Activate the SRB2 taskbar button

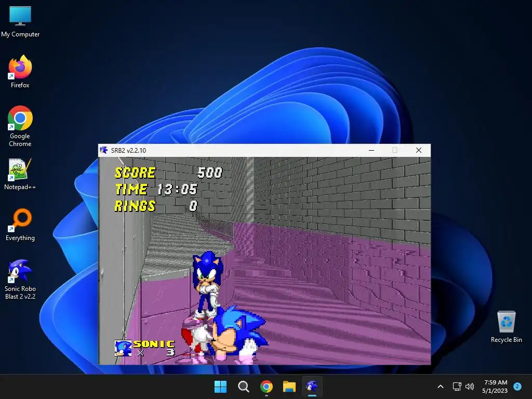tap(312, 387)
